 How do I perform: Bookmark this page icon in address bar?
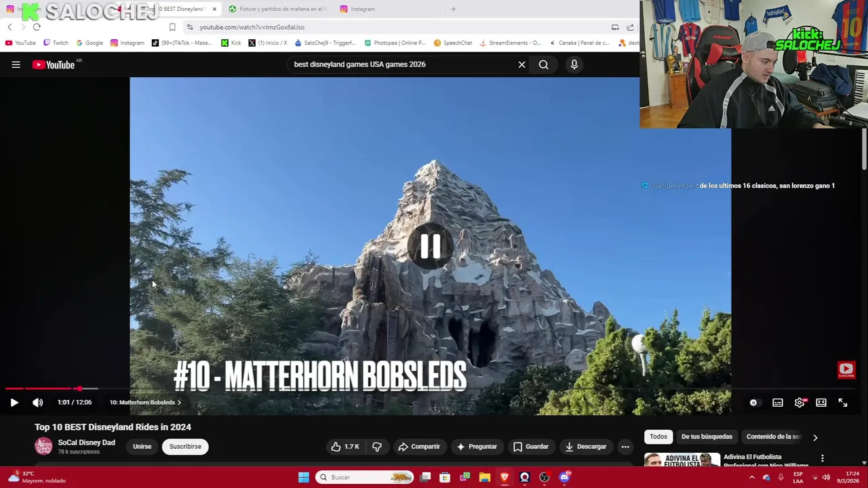point(172,27)
